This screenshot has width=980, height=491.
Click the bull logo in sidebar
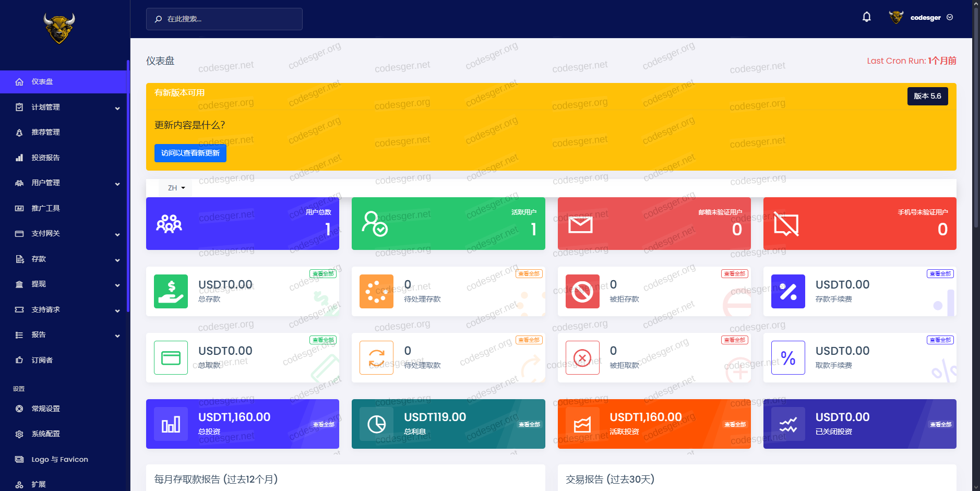coord(59,28)
